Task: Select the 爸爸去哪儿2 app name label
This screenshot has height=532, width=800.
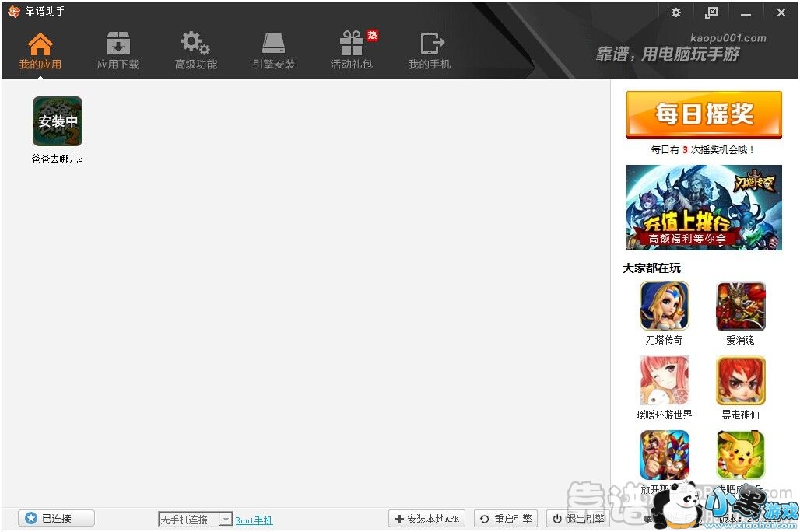Action: 57,159
